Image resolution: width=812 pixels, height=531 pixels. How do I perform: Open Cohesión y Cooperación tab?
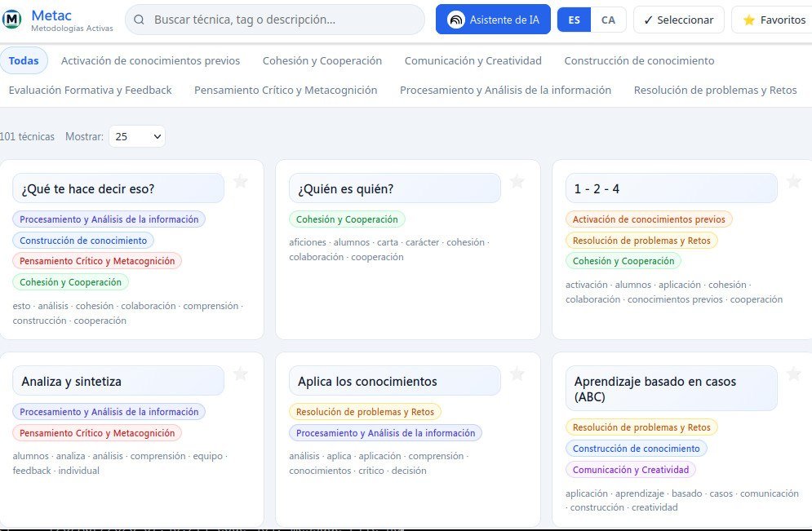point(322,60)
